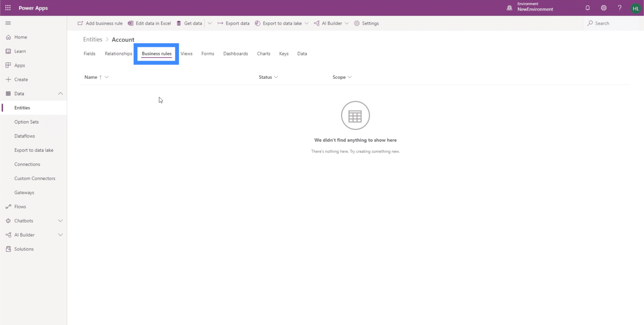The height and width of the screenshot is (325, 644).
Task: Click the Export to data lake icon
Action: 258,23
